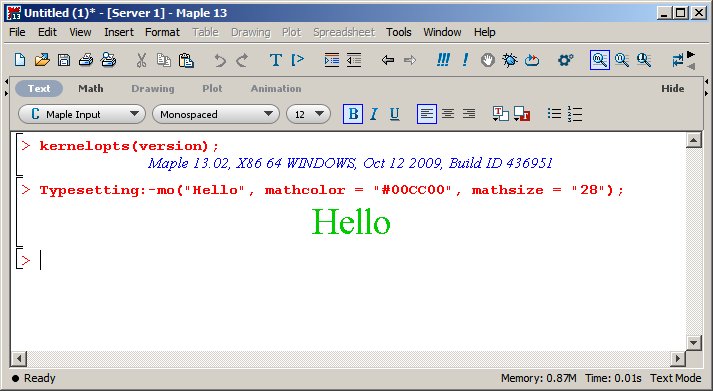
Task: Open the Tools menu
Action: pos(399,32)
